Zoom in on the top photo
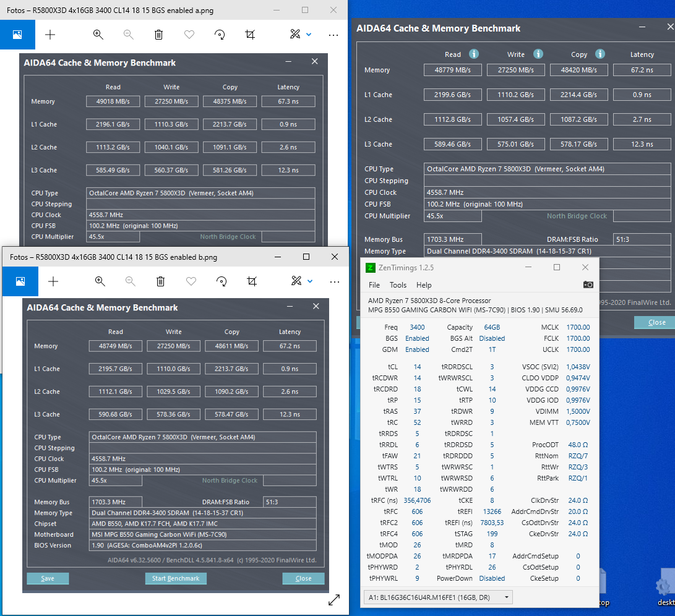 98,35
